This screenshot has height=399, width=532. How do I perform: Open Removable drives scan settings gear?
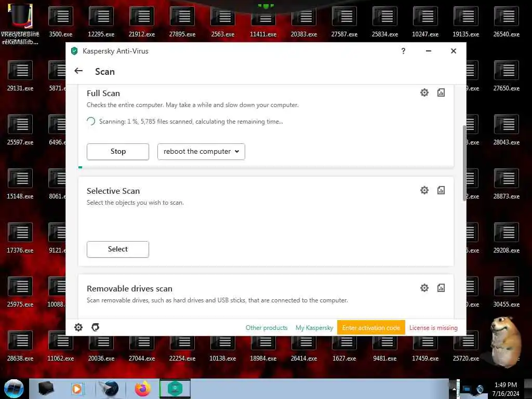(424, 288)
